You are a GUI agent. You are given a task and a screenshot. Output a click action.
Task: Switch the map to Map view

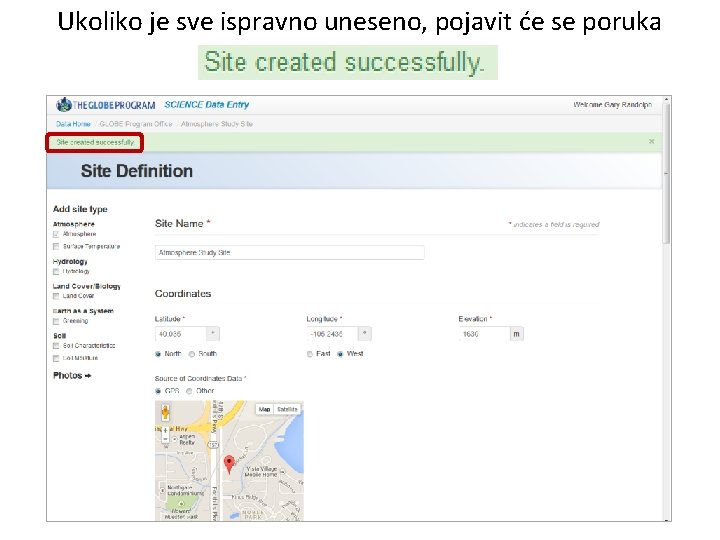[264, 409]
